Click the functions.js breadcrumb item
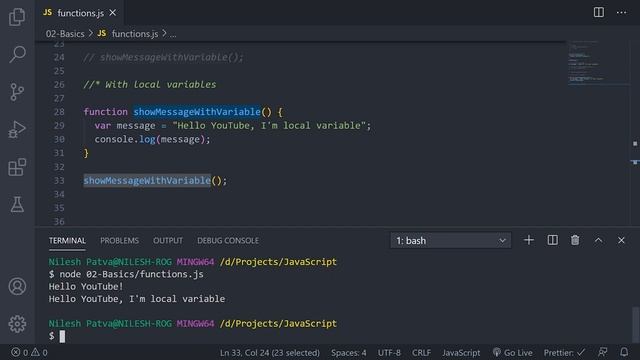Viewport: 640px width, 360px height. [135, 34]
